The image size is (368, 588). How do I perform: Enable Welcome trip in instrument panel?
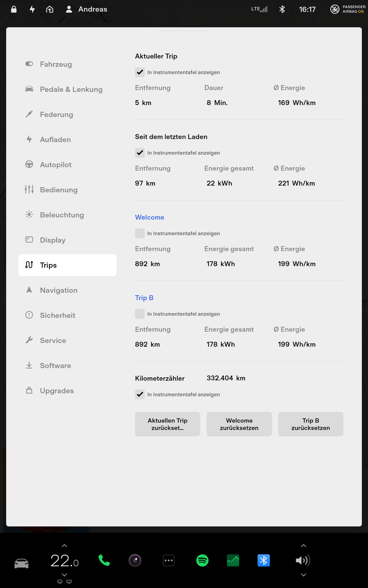click(x=140, y=233)
